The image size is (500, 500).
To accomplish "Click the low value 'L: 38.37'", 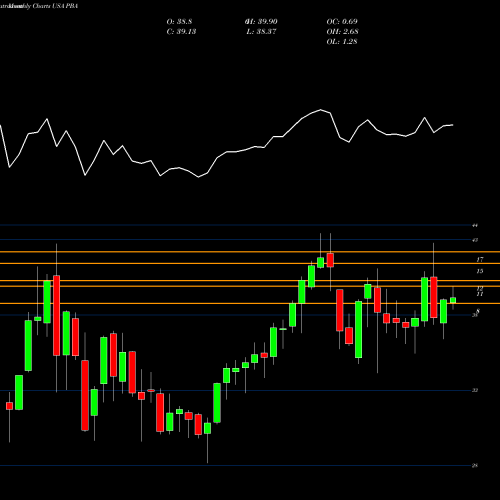I will (261, 32).
